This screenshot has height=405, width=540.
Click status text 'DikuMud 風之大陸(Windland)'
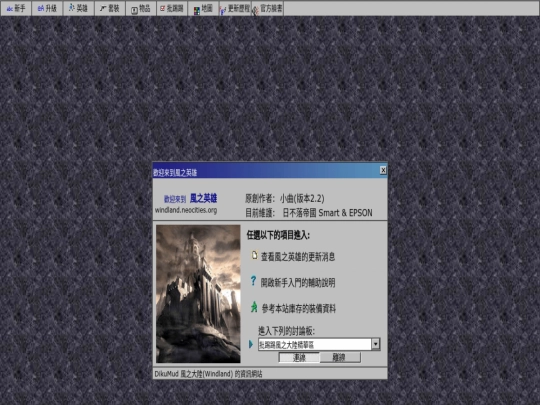[x=194, y=374]
